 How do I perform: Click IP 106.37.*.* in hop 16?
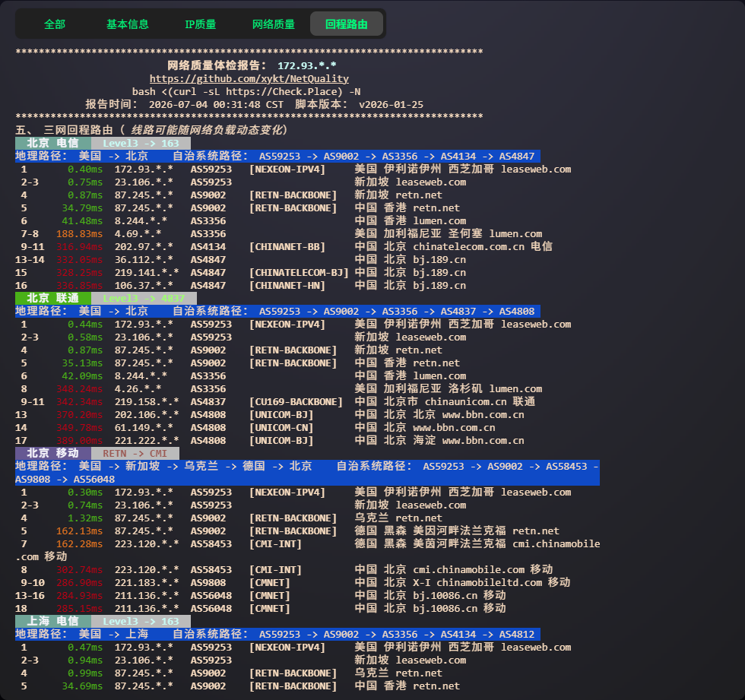(144, 286)
